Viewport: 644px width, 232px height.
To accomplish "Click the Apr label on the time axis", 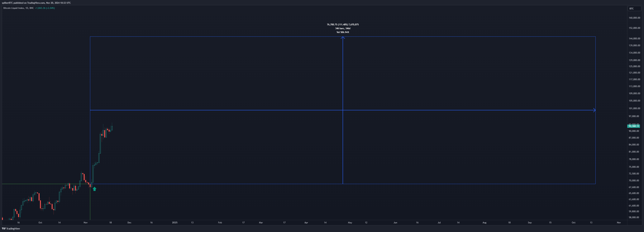I will pyautogui.click(x=306, y=222).
